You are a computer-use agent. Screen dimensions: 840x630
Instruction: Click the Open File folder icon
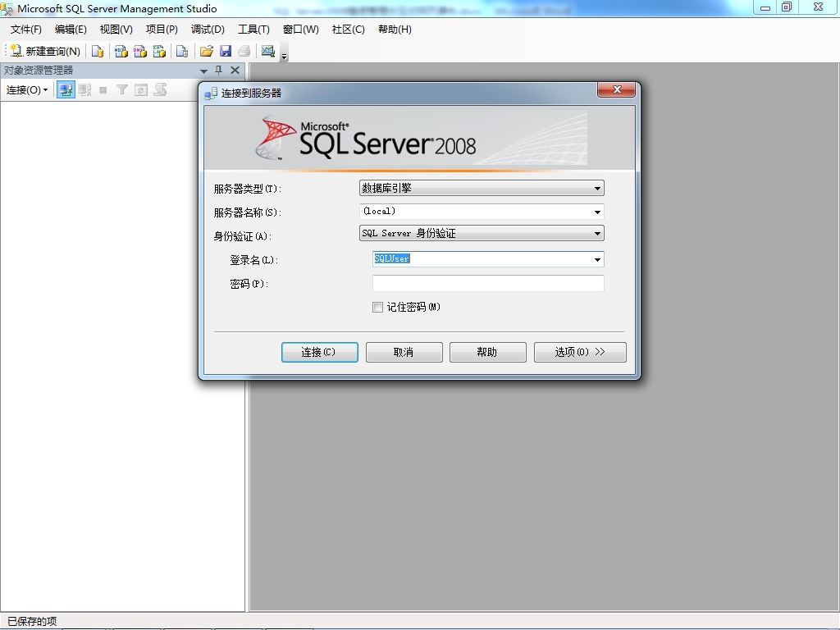[x=206, y=51]
